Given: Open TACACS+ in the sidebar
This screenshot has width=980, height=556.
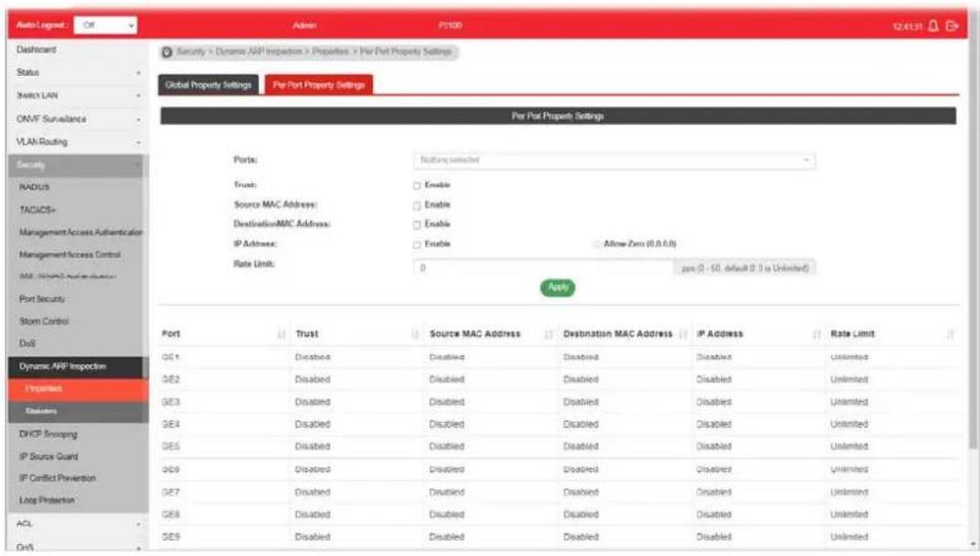Looking at the screenshot, I should [38, 210].
